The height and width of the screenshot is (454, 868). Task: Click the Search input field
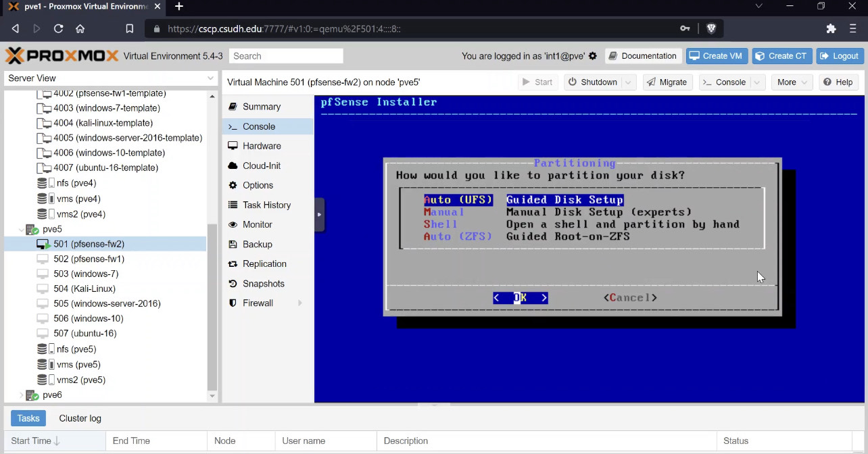pos(286,56)
